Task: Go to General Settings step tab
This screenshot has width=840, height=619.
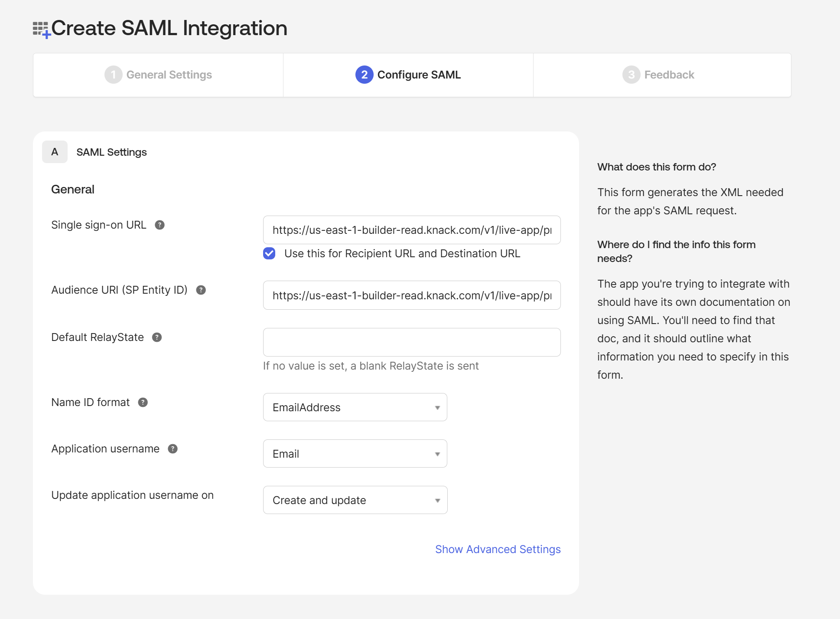Action: tap(158, 75)
